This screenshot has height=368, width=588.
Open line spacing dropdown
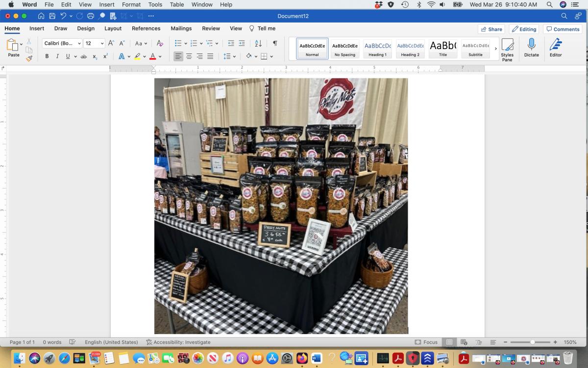tap(229, 56)
